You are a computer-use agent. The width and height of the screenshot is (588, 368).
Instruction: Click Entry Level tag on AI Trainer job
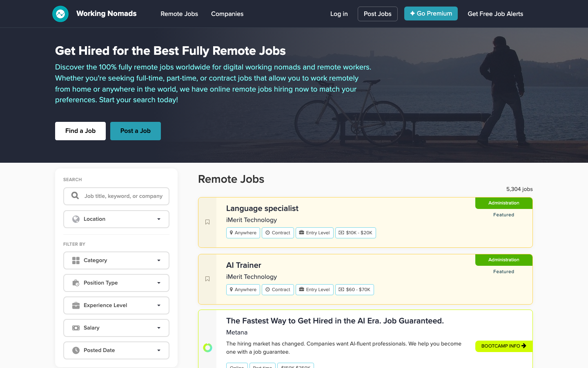pos(314,289)
